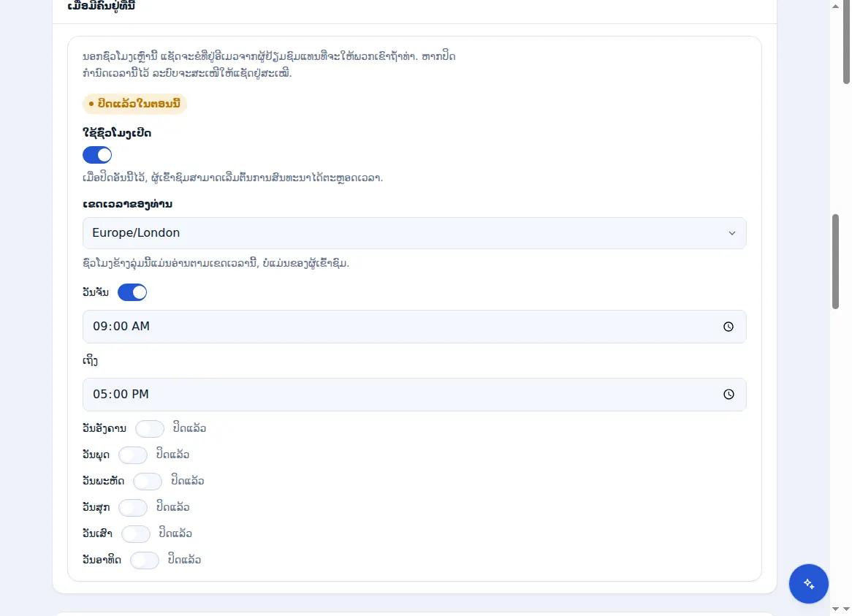Enable the Saturday (ວັນເສົາ) toggle
Screen dimensions: 852x616
pyautogui.click(x=135, y=534)
